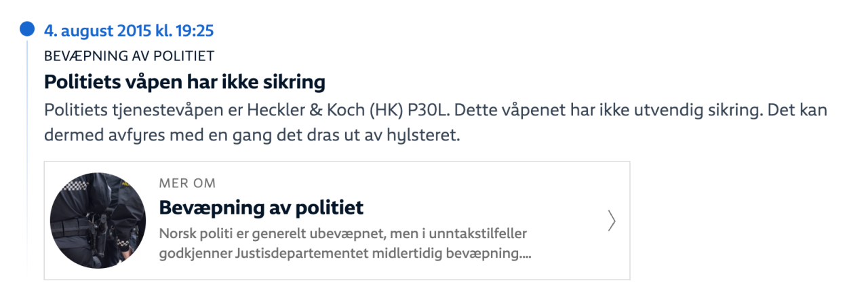
Task: Click the circular police officers thumbnail
Action: tap(98, 220)
